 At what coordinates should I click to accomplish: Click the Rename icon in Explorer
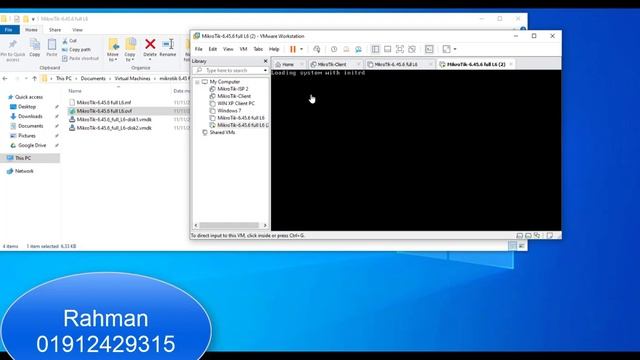(168, 48)
